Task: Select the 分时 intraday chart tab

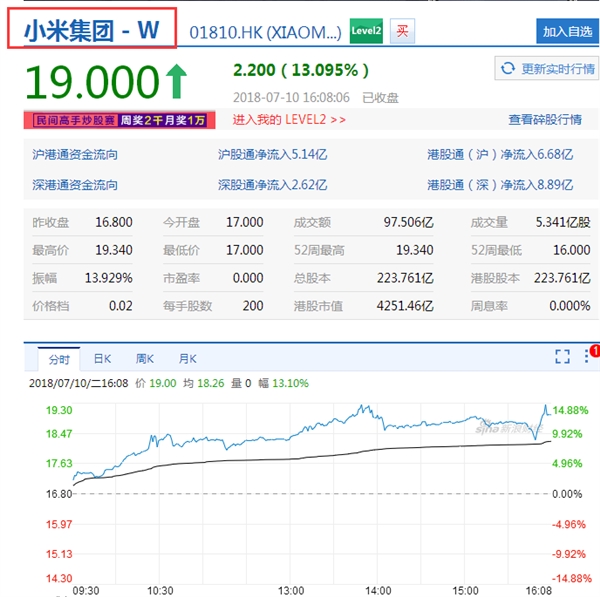Action: click(59, 359)
